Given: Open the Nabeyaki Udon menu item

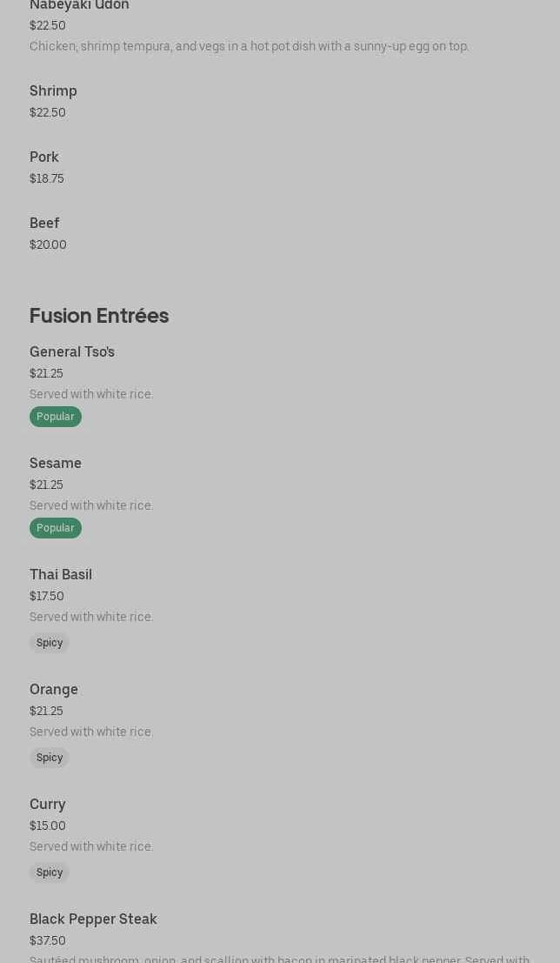Looking at the screenshot, I should tap(79, 5).
